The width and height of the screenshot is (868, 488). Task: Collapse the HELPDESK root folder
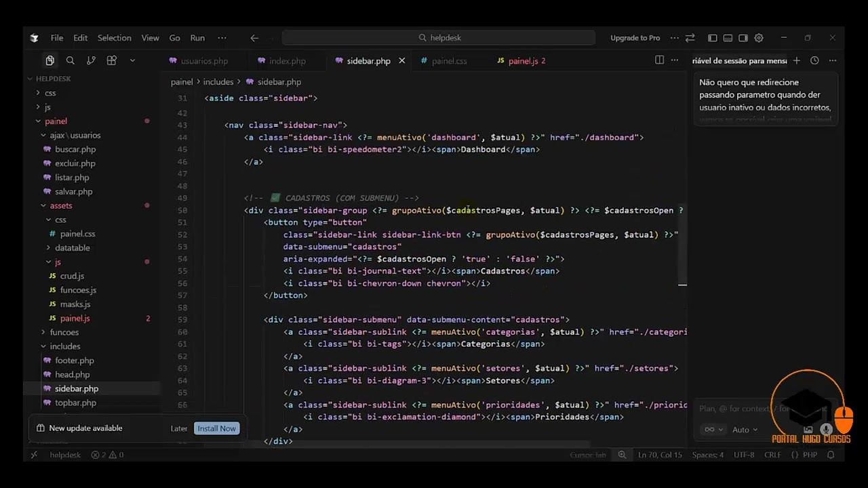point(54,79)
